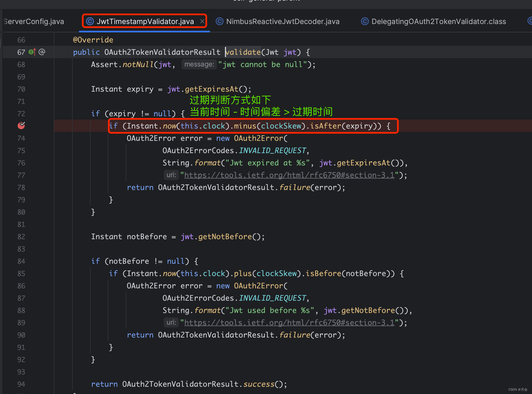
Task: Click the success() call on line 94
Action: pos(259,384)
